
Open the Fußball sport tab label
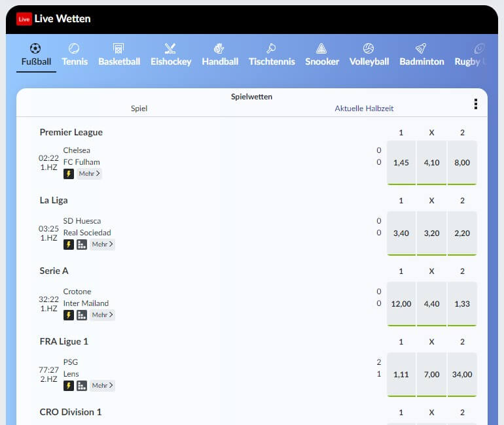point(36,61)
